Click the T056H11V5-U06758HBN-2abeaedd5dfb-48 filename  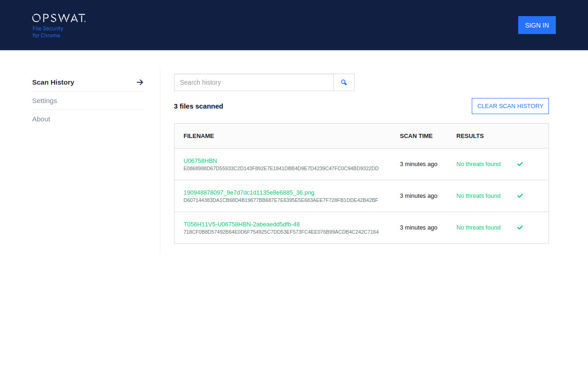(241, 224)
